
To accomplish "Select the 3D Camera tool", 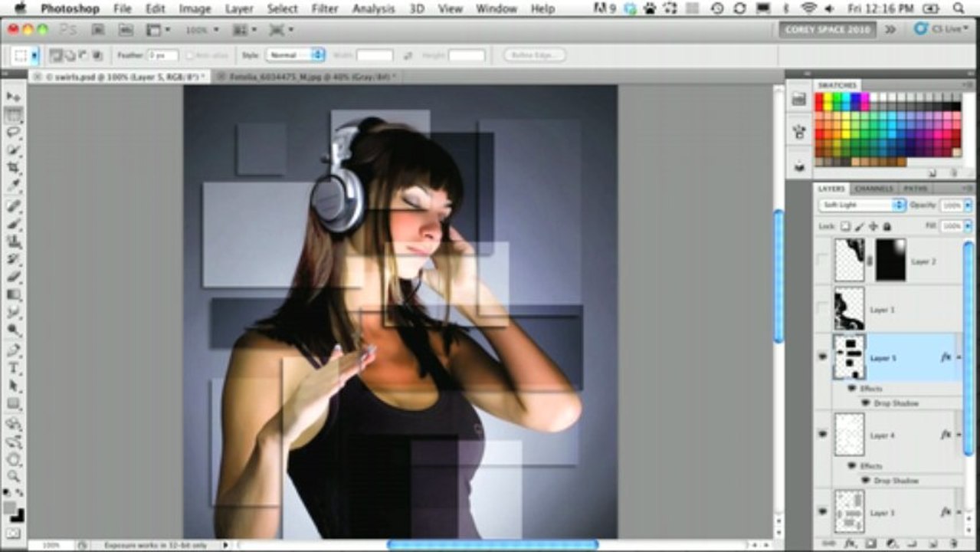I will [x=14, y=442].
